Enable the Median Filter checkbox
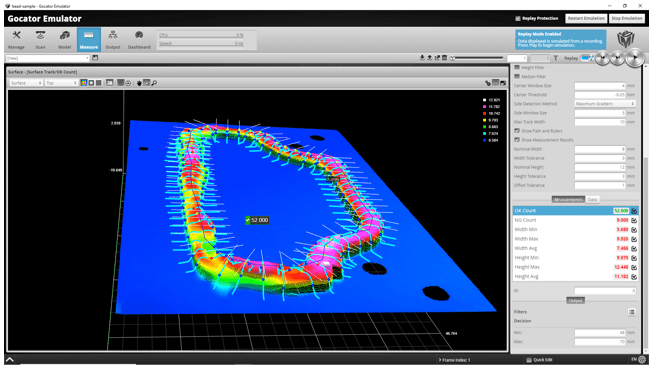 [517, 76]
